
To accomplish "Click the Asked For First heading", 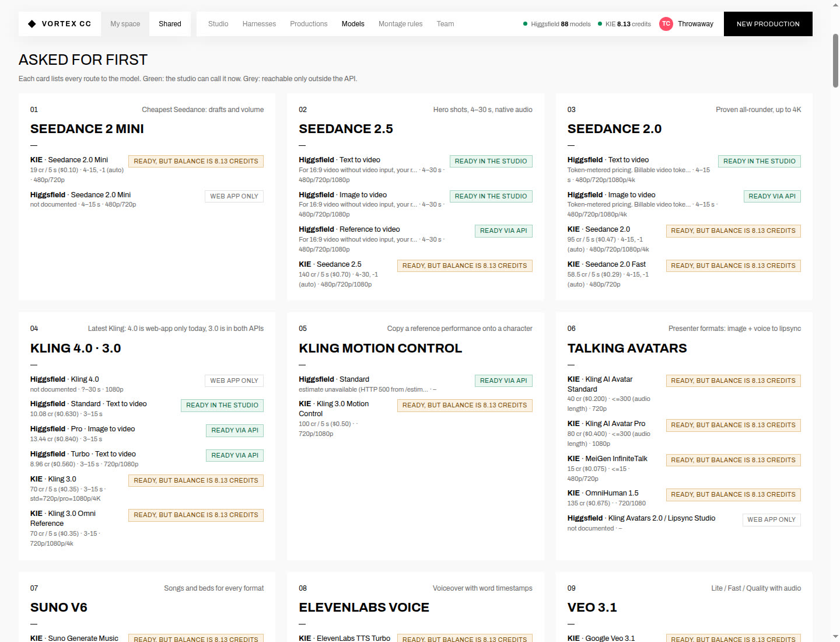I will 83,60.
